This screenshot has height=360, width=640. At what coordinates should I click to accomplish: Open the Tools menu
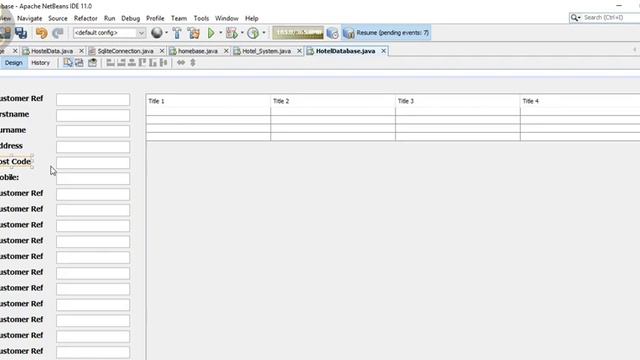[x=201, y=18]
